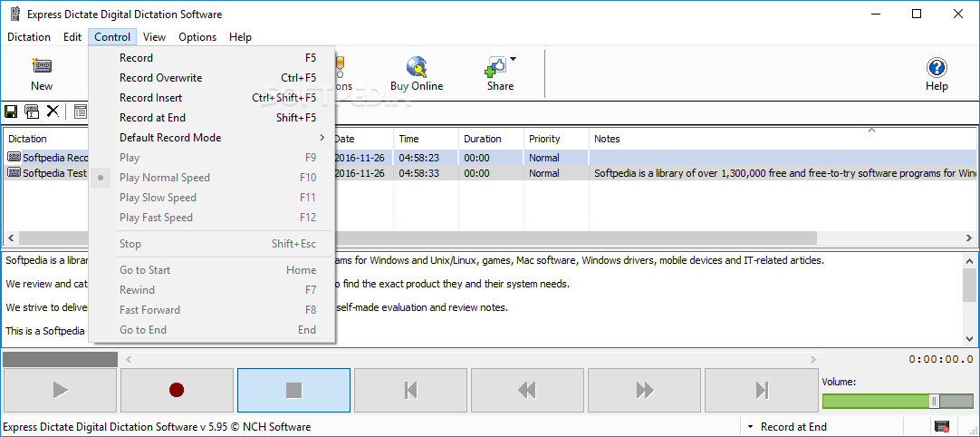Screen dimensions: 980x437
Task: Open the Edit menu
Action: point(72,37)
